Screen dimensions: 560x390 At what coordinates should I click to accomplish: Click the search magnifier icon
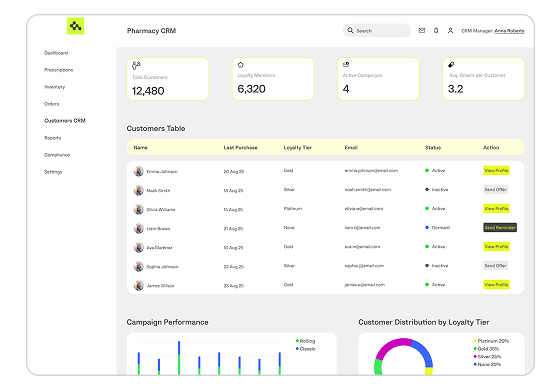pos(350,30)
